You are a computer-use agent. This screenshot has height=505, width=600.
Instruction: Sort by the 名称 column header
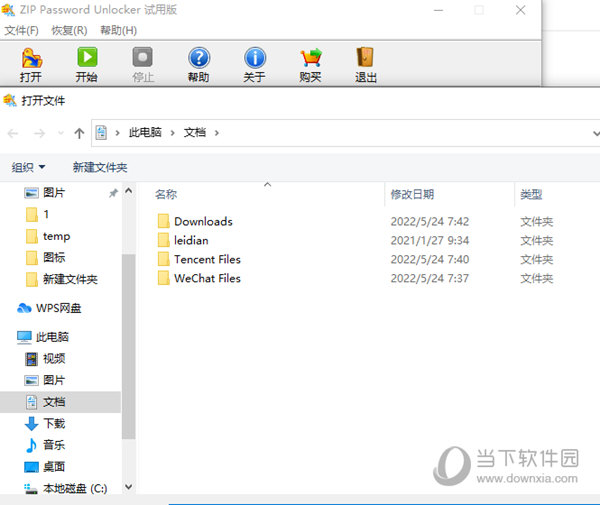(x=166, y=194)
